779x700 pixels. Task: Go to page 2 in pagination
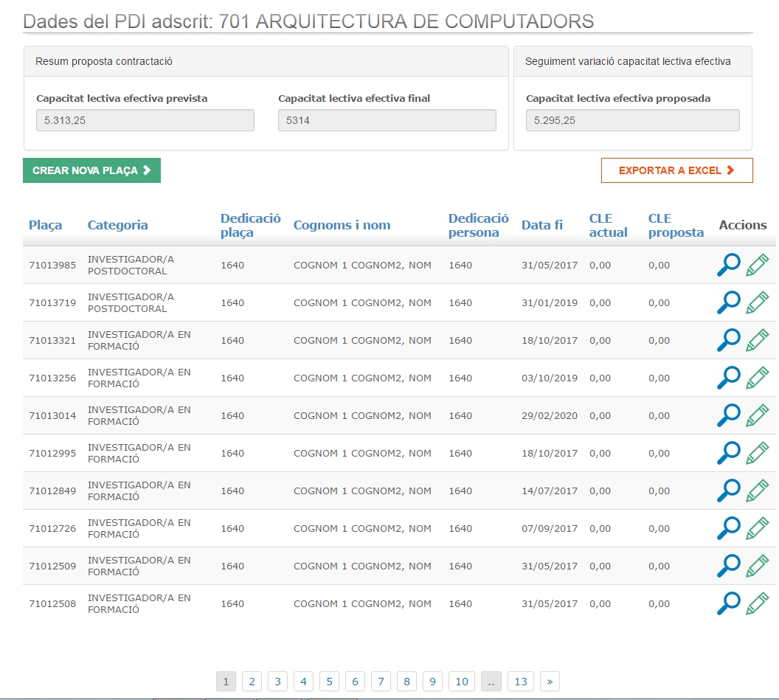click(x=252, y=682)
